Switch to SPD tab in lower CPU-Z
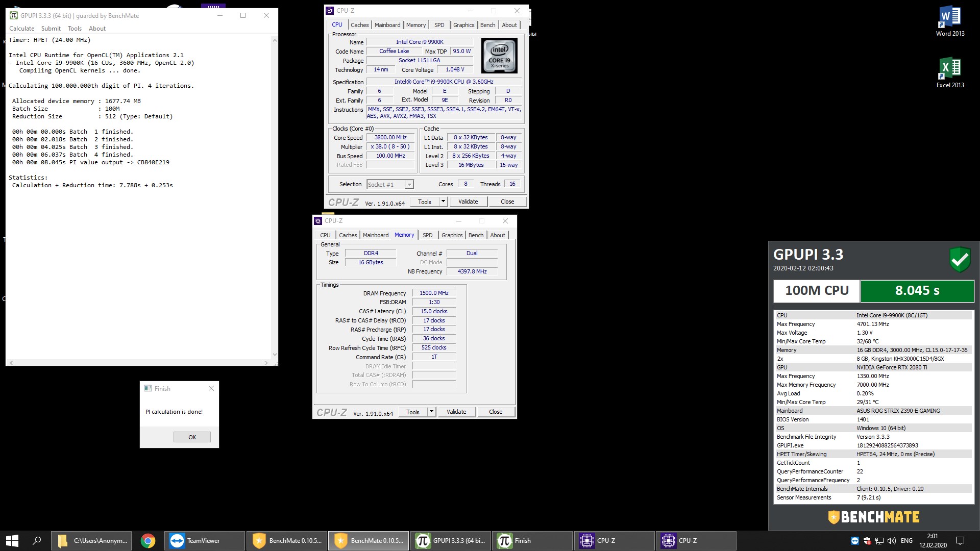This screenshot has height=551, width=980. point(427,235)
